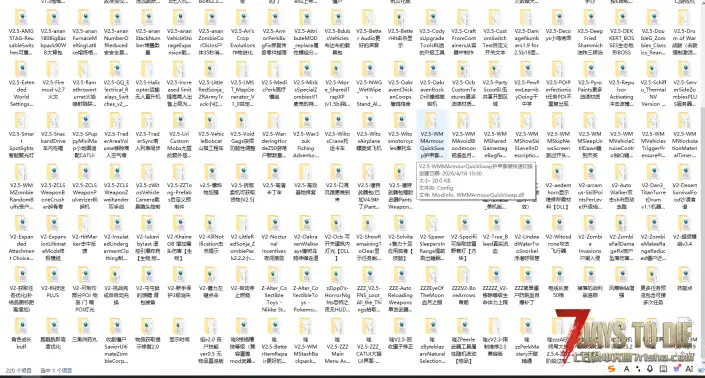705x378 pixels.
Task: Select V2.5-ananZombieCorDisIns folder
Action: tap(211, 32)
